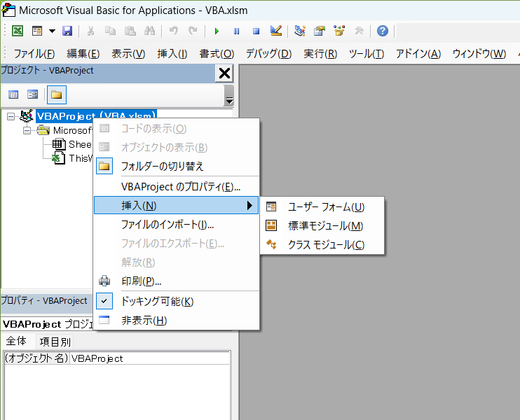520x420 pixels.
Task: Click the Toolbox wrench icon
Action: (359, 31)
